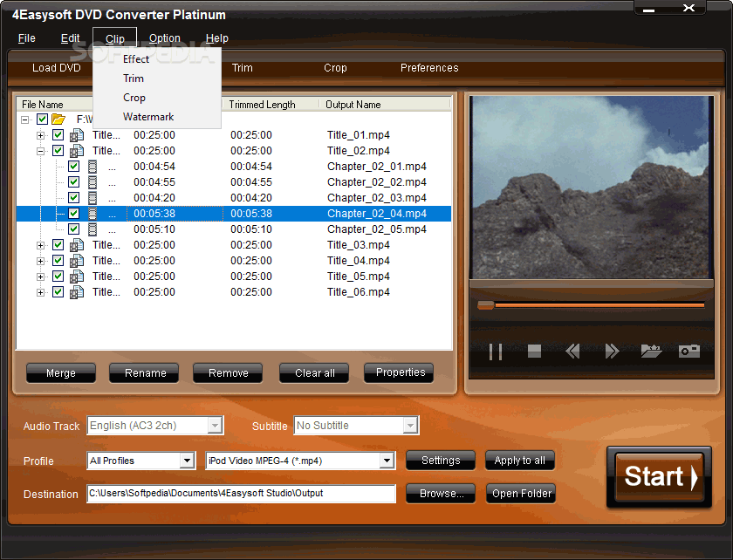Expand the Title_04.mp4 tree node
The image size is (733, 560).
pyautogui.click(x=41, y=261)
